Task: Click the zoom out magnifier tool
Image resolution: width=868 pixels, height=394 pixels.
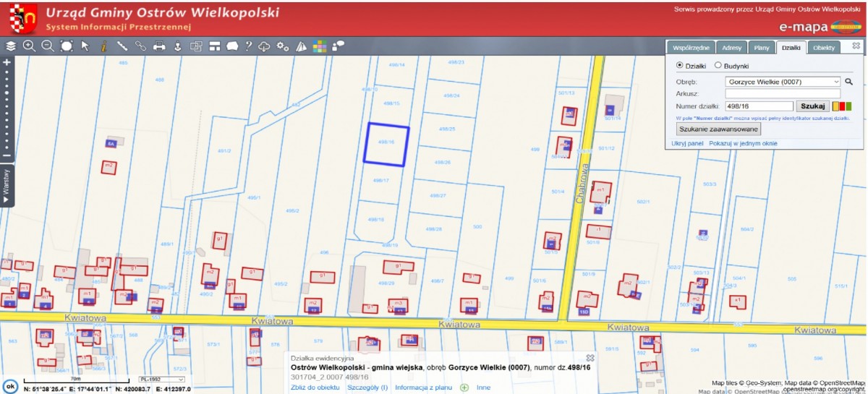Action: click(48, 46)
